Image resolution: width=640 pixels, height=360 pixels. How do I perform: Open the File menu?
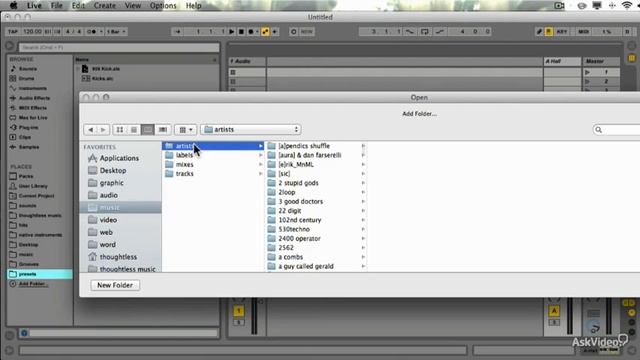click(x=56, y=5)
